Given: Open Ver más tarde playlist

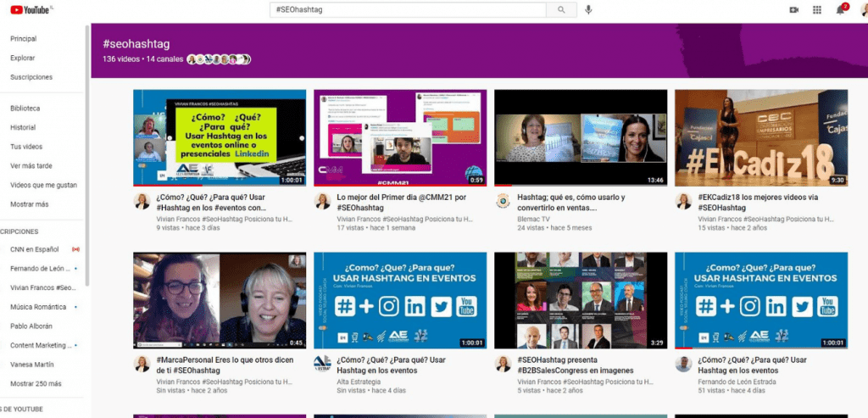Looking at the screenshot, I should 31,166.
